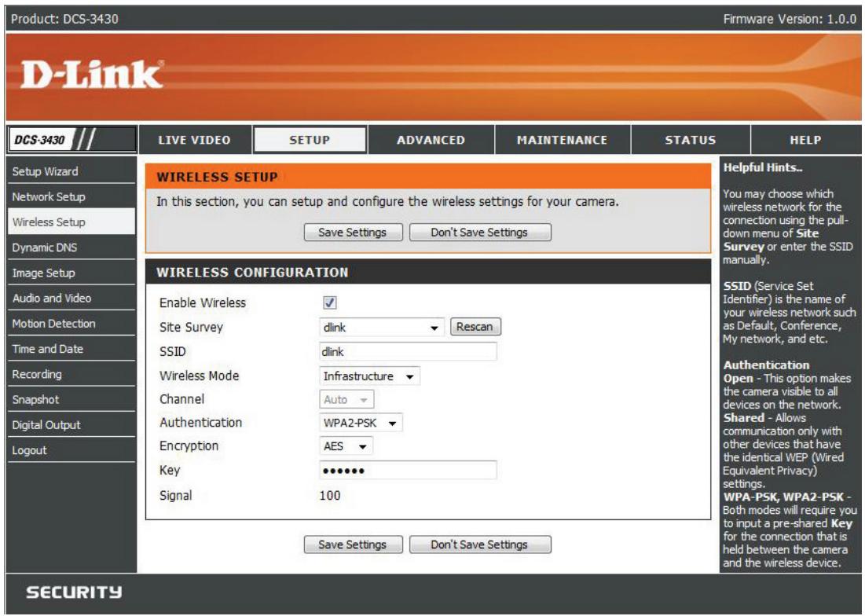Click the SSID input field
Viewport: 865px width, 616px height.
coord(408,351)
